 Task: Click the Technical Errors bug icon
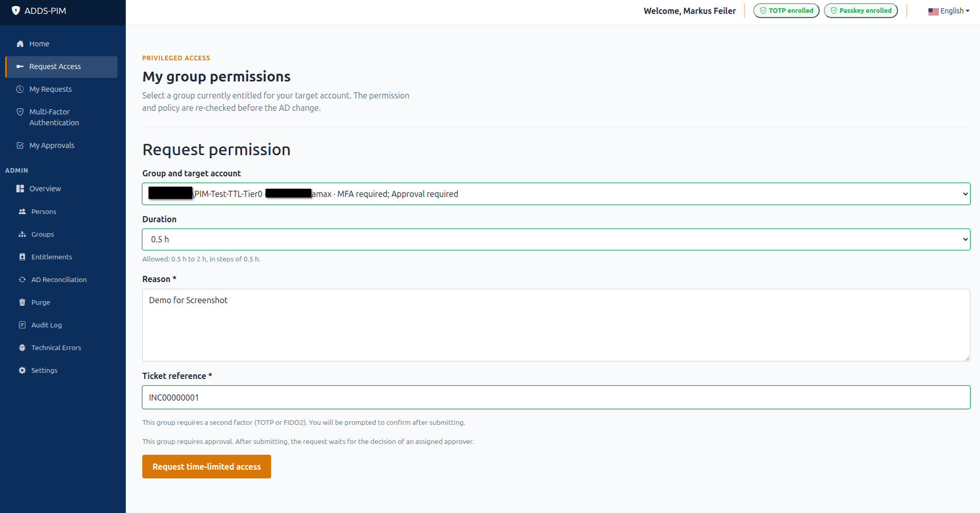click(x=22, y=347)
